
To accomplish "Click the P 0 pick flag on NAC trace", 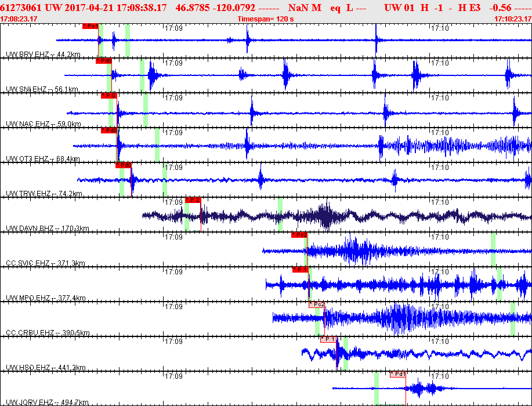I will click(109, 96).
